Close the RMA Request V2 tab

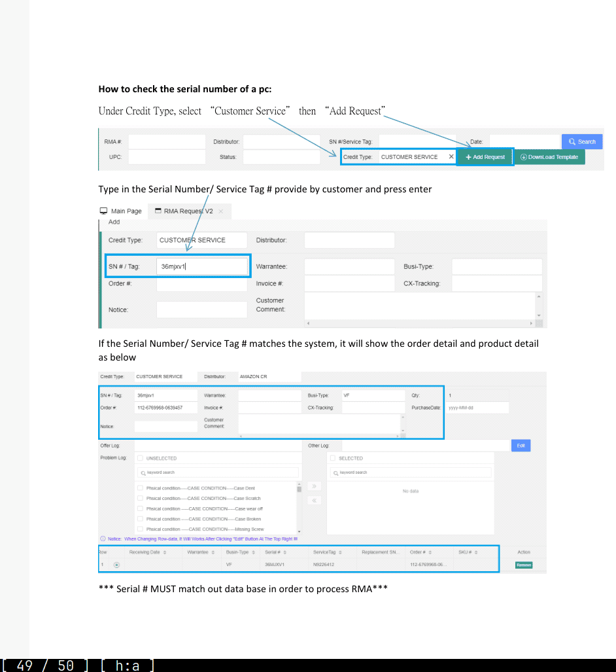point(221,211)
